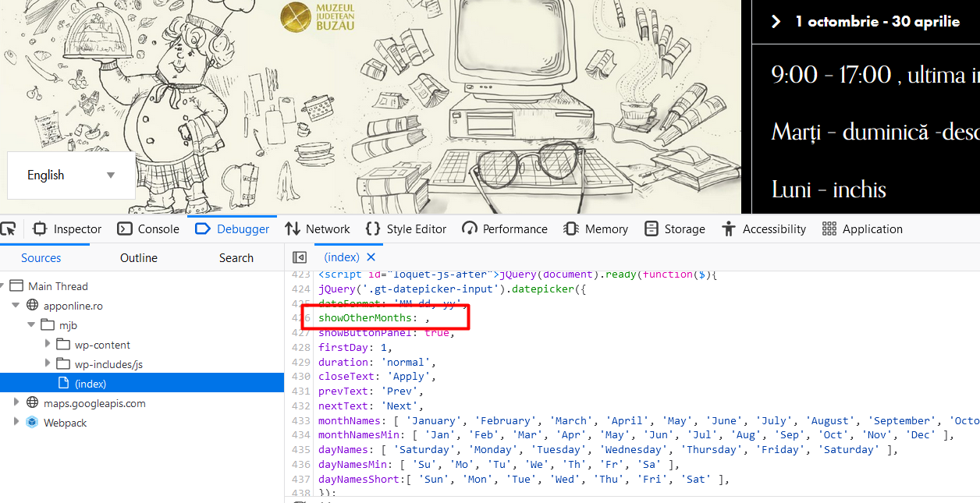The width and height of the screenshot is (980, 503).
Task: Toggle a breakpoint on line 433
Action: pyautogui.click(x=301, y=420)
